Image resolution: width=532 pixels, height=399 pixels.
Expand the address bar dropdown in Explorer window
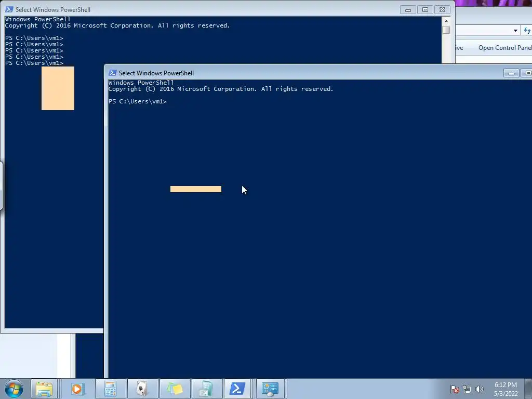pos(515,31)
